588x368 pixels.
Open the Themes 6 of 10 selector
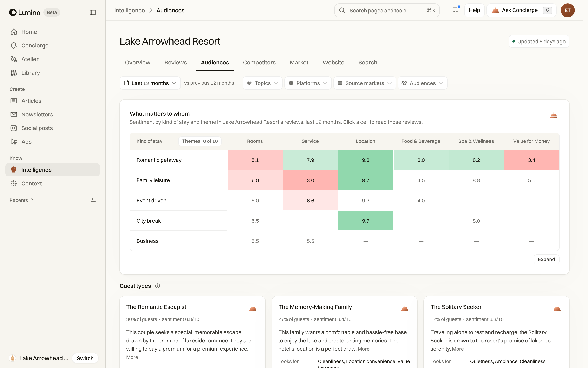point(200,141)
